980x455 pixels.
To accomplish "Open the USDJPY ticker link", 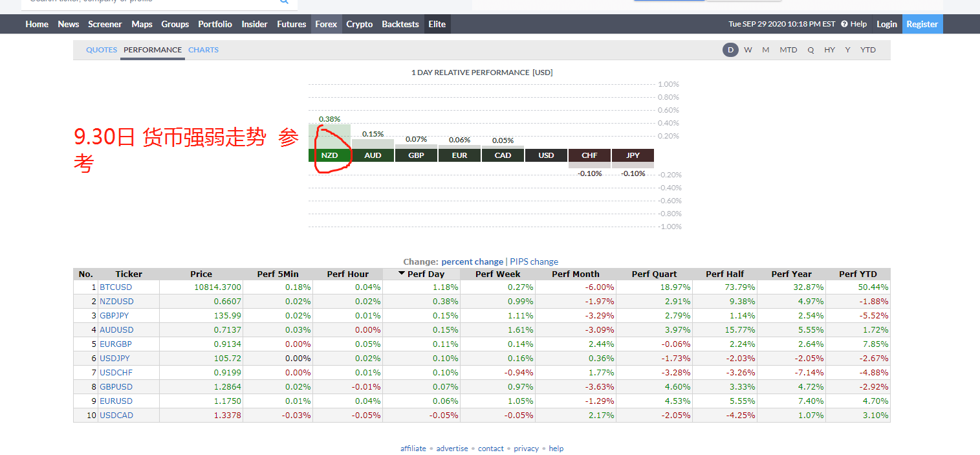I will point(115,358).
